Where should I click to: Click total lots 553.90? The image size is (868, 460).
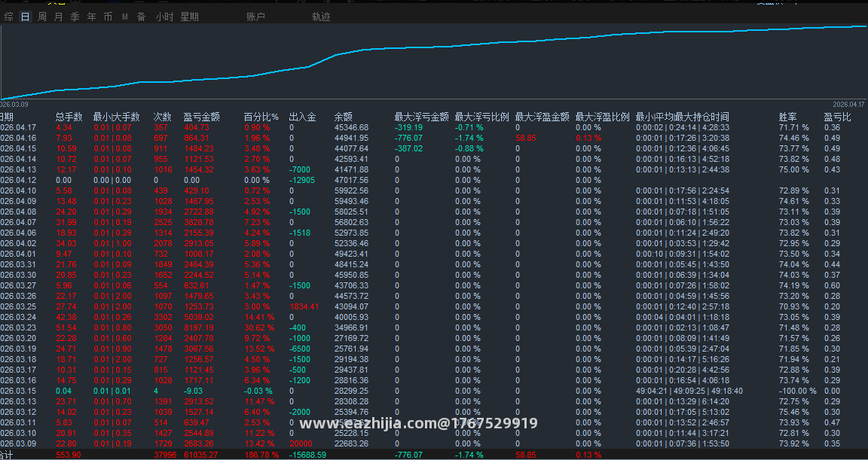click(x=69, y=455)
